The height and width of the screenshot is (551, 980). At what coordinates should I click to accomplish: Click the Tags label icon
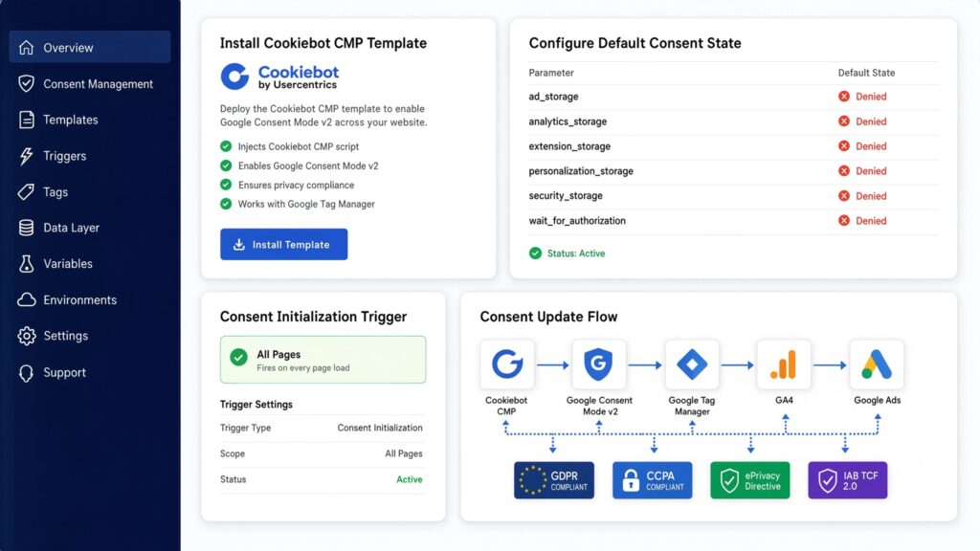26,191
